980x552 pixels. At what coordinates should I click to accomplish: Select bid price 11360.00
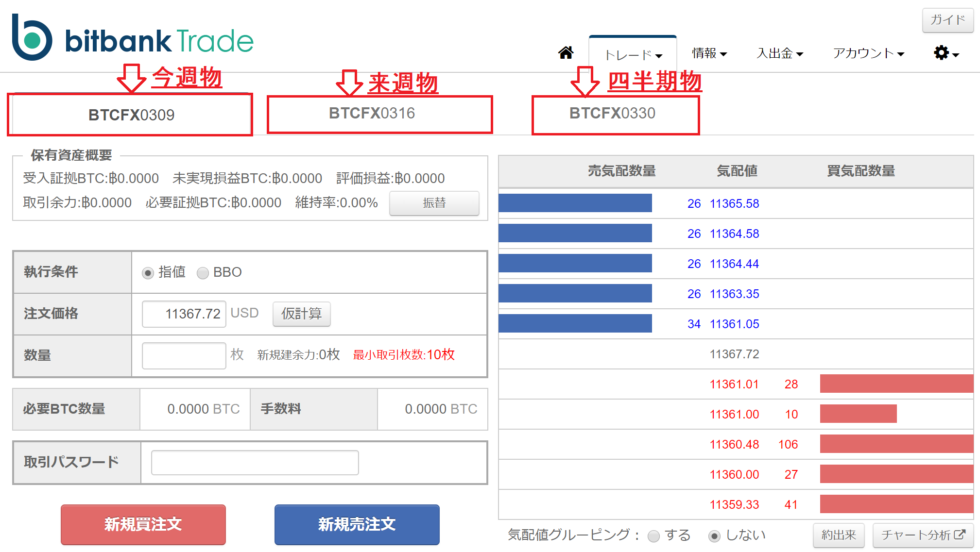coord(734,474)
